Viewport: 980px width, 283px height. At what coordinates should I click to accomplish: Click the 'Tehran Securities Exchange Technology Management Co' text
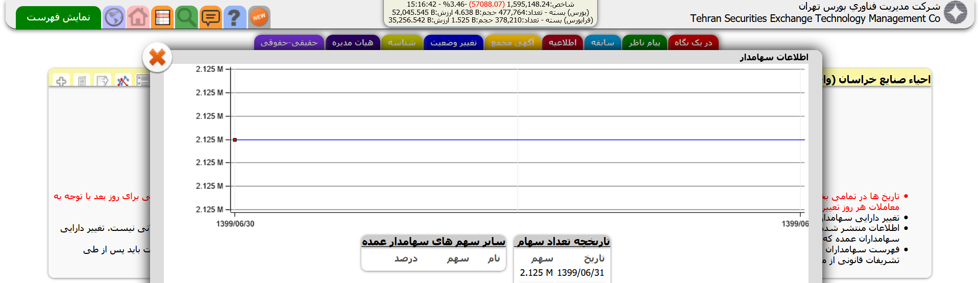(x=815, y=18)
